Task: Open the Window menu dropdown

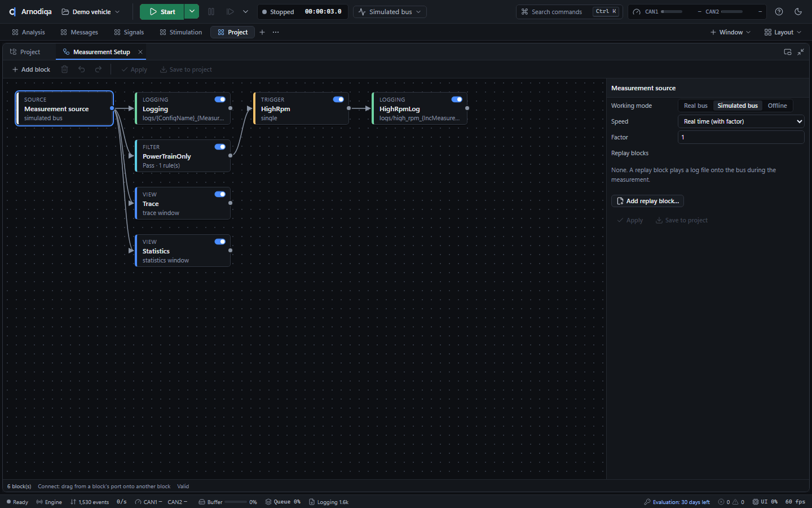Action: pyautogui.click(x=730, y=32)
